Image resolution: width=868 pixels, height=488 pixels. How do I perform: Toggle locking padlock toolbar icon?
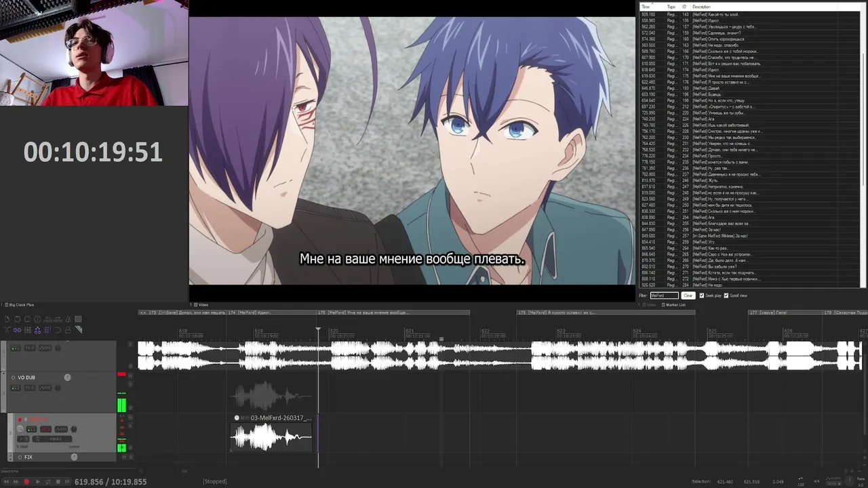pyautogui.click(x=68, y=330)
